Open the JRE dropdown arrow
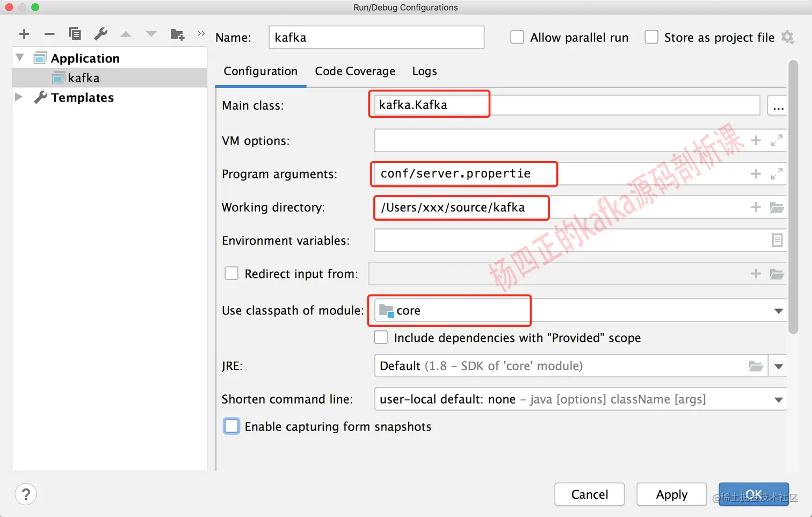 (778, 367)
